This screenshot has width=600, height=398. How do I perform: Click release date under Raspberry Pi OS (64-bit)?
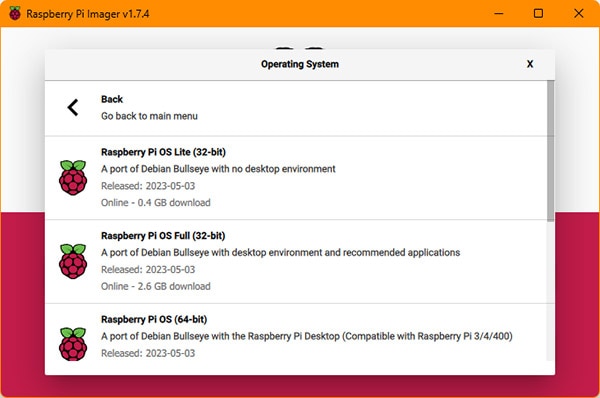148,353
